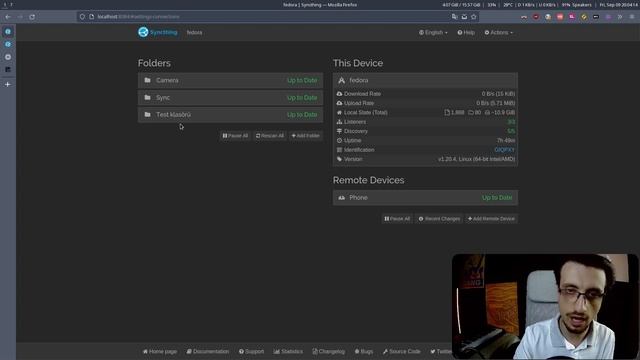Expand the Test klasörü folder panel

230,115
